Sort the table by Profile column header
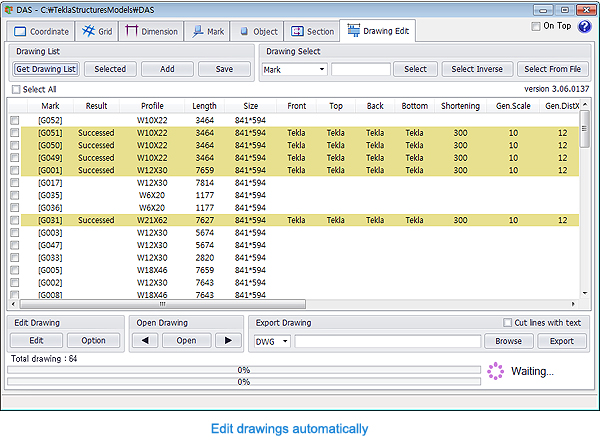This screenshot has width=601, height=441. click(x=152, y=105)
